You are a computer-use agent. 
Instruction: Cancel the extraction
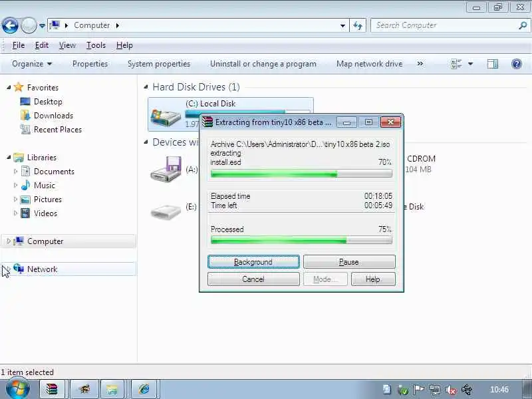point(253,279)
